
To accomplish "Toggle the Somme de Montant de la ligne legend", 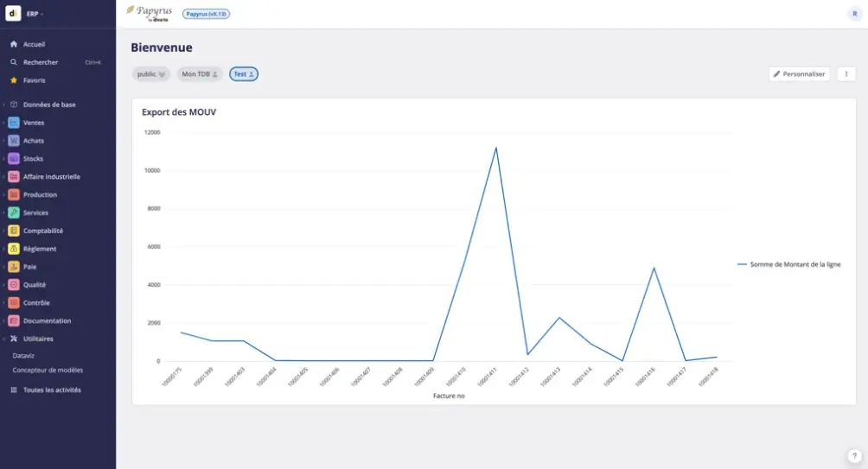I will click(795, 264).
